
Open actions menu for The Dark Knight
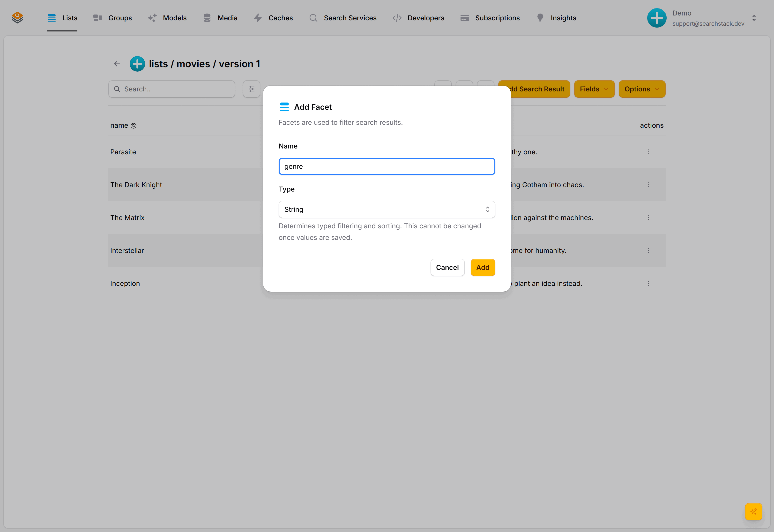click(x=648, y=185)
